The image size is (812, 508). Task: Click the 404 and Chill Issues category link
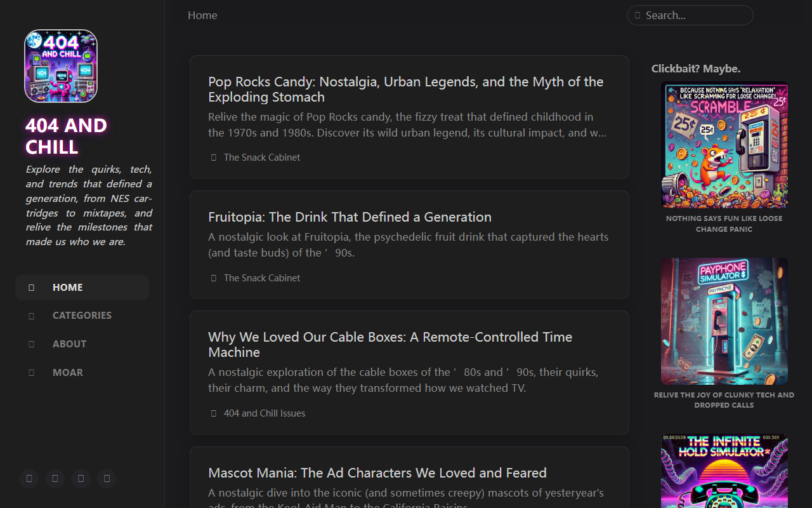[x=265, y=413]
